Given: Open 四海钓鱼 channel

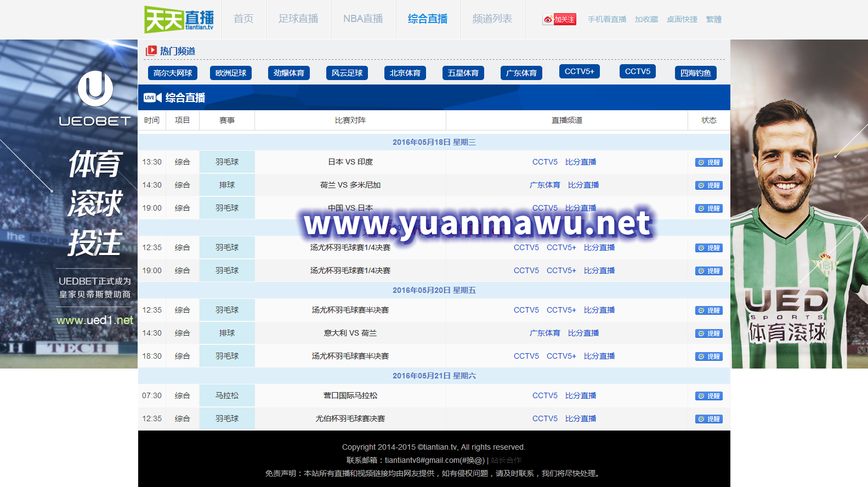Looking at the screenshot, I should [696, 73].
